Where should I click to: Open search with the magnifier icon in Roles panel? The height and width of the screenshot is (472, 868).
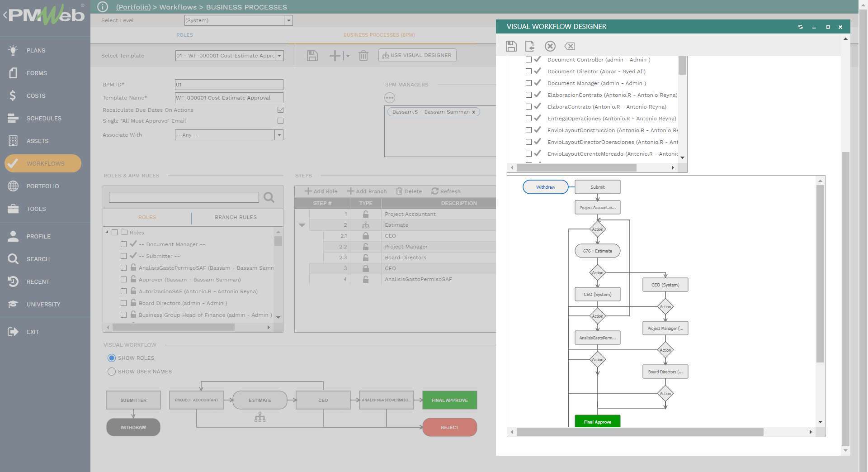[x=269, y=197]
